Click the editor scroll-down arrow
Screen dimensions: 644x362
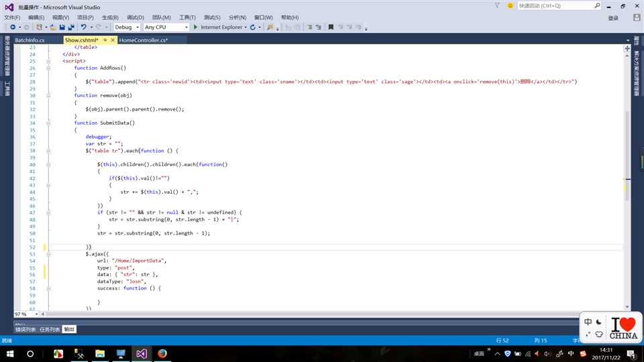click(627, 307)
